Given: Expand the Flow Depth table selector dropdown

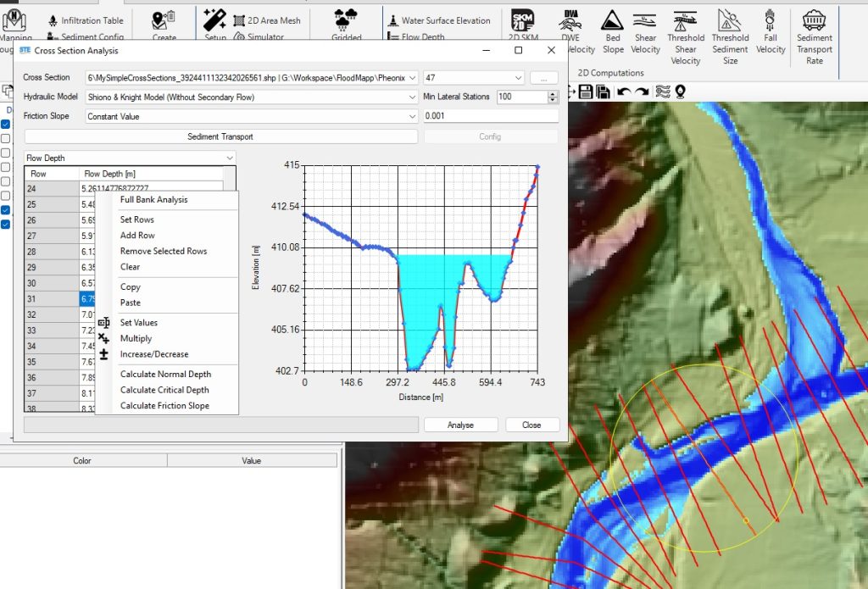Looking at the screenshot, I should point(229,158).
